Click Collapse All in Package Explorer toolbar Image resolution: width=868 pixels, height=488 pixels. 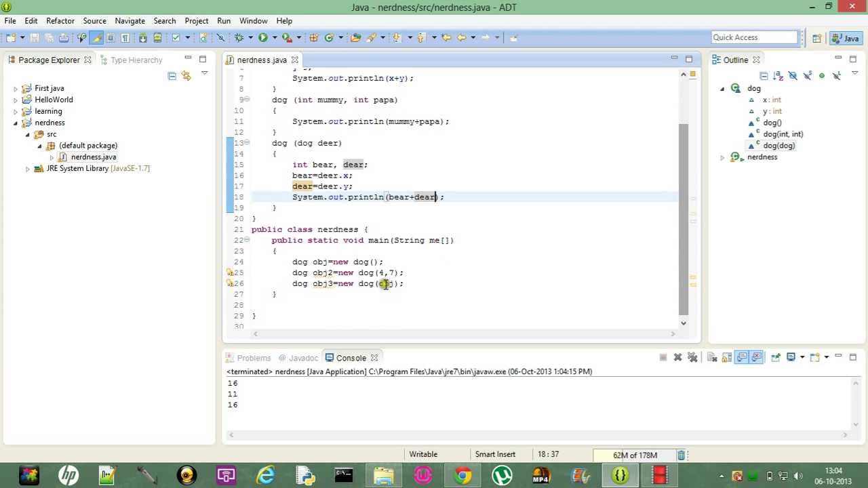[x=172, y=75]
